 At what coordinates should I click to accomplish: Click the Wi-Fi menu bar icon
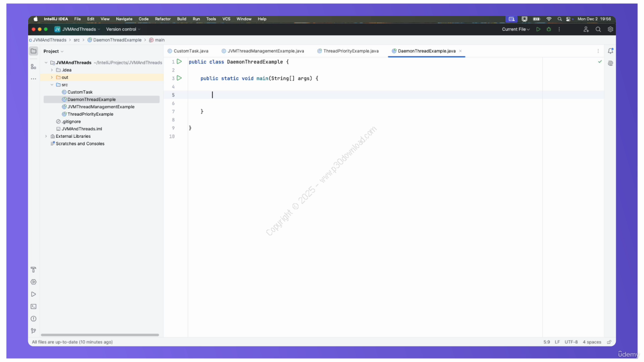pyautogui.click(x=549, y=19)
